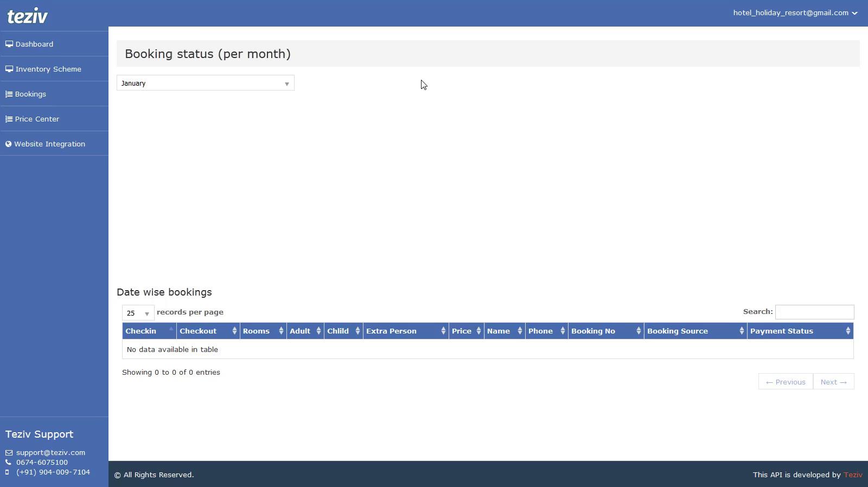Sort table using Name sort arrows
Image resolution: width=868 pixels, height=487 pixels.
[520, 331]
